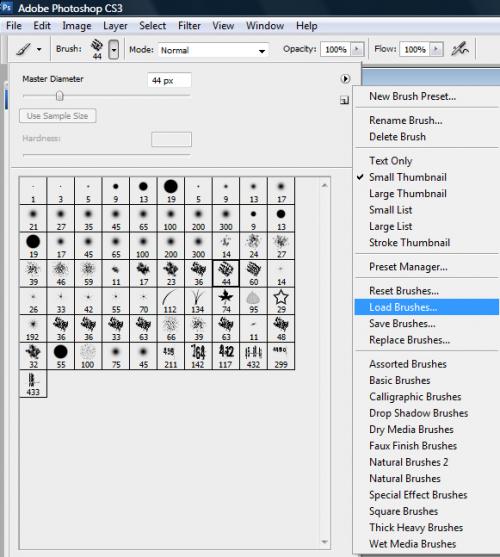Switch view to Small List
The image size is (500, 557).
coord(426,210)
